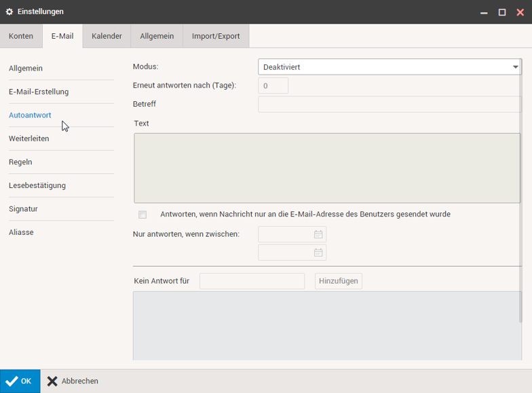Viewport: 532px width, 393px height.
Task: Open the Import/Export tab
Action: click(x=216, y=36)
